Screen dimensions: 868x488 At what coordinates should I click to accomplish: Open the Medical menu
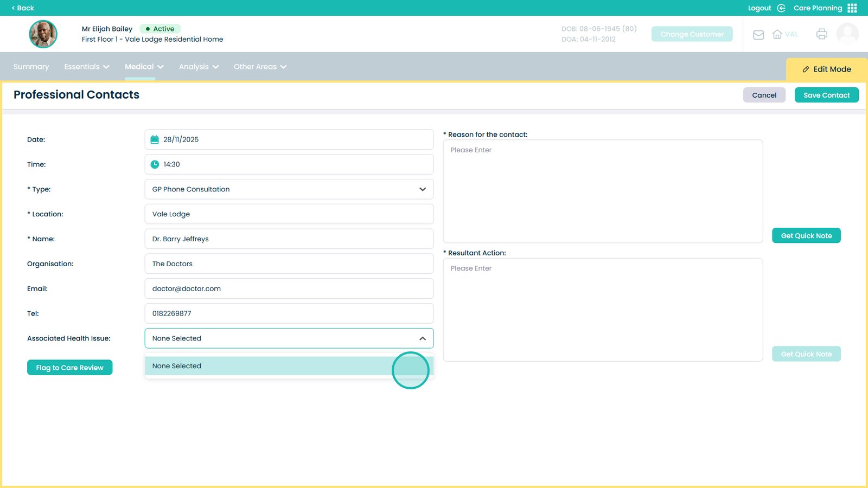(144, 67)
